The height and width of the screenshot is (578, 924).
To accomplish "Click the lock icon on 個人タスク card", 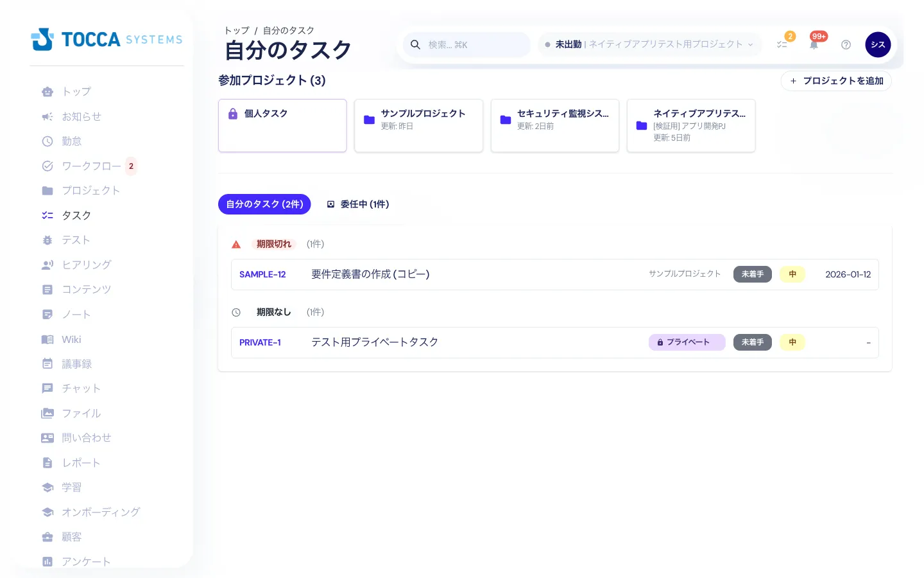I will pyautogui.click(x=232, y=114).
